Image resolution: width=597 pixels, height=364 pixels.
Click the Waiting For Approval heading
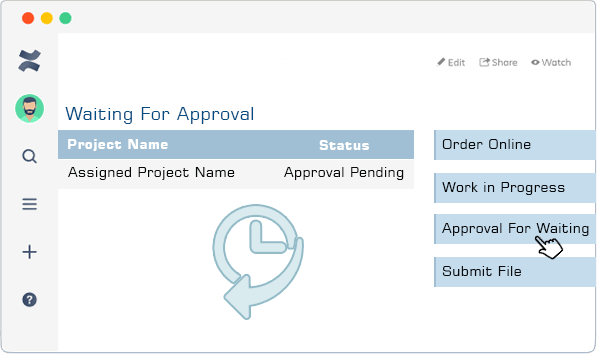coord(160,114)
